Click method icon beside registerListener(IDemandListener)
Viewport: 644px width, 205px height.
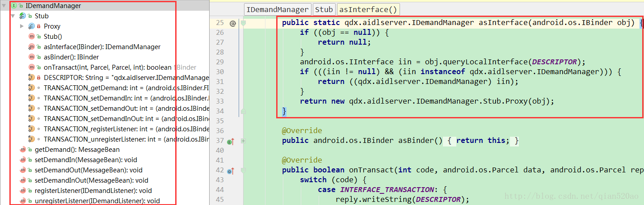(x=23, y=191)
